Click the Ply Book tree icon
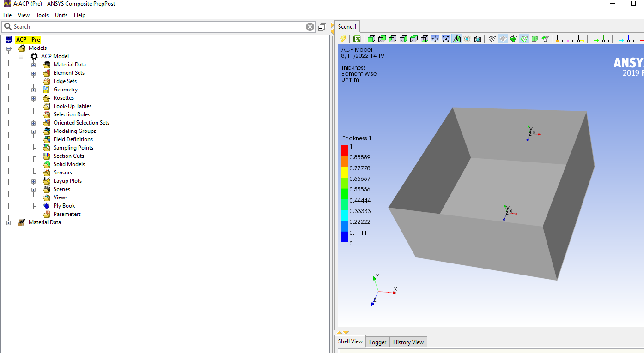Viewport: 644px width, 353px height. pyautogui.click(x=47, y=206)
